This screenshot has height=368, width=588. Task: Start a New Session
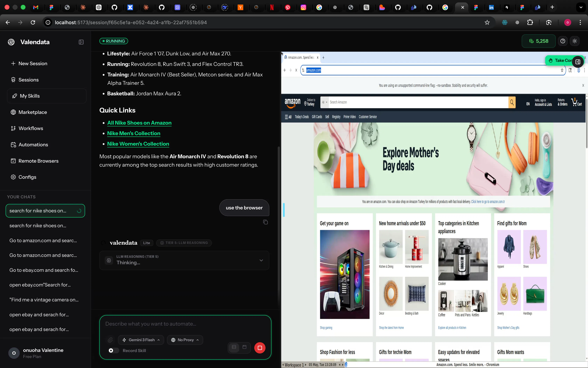(x=29, y=63)
